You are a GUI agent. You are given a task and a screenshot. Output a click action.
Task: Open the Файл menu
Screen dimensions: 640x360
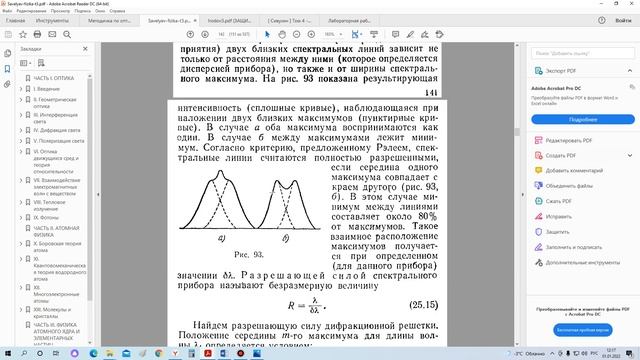[x=7, y=11]
